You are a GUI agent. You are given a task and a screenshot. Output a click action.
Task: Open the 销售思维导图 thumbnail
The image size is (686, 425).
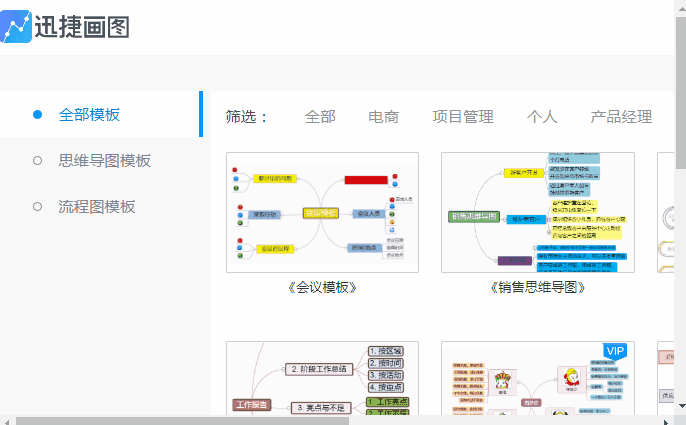[x=538, y=212]
